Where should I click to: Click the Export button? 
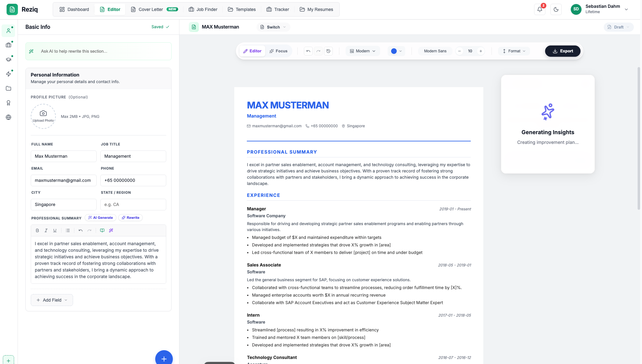point(562,51)
